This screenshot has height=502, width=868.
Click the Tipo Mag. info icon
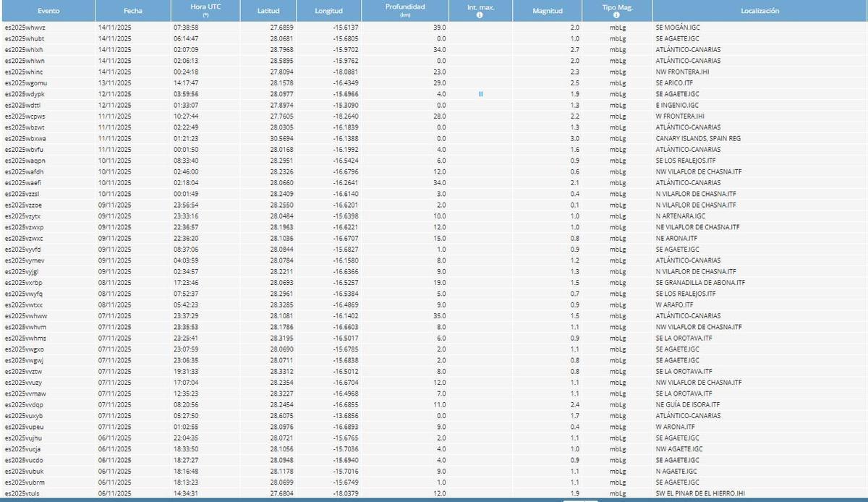[616, 15]
